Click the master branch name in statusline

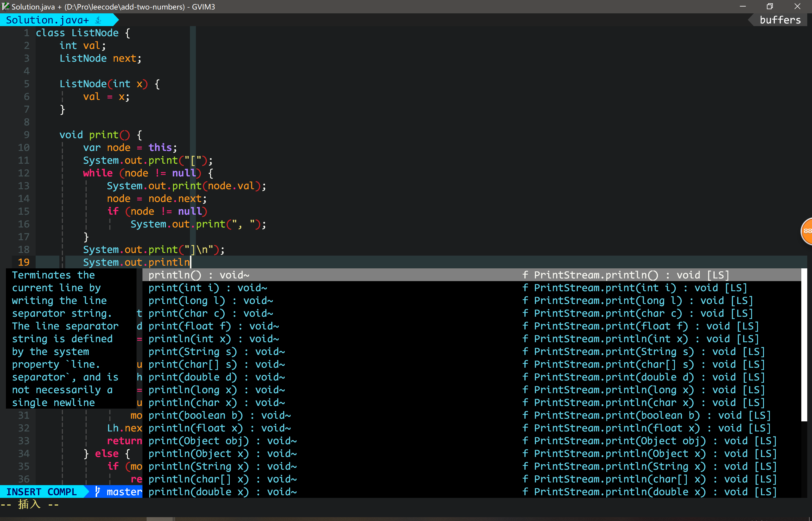point(124,492)
